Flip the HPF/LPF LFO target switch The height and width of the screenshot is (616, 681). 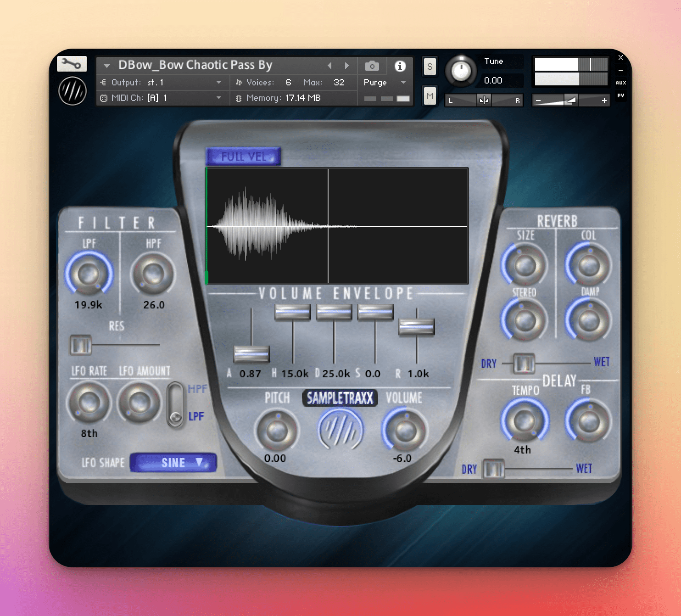coord(175,404)
